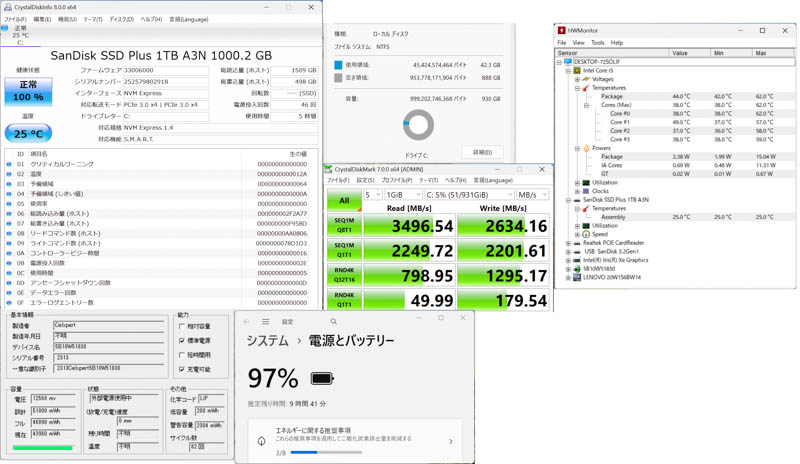The width and height of the screenshot is (800, 464).
Task: Run the RND4K Q32T16 test button
Action: (344, 275)
